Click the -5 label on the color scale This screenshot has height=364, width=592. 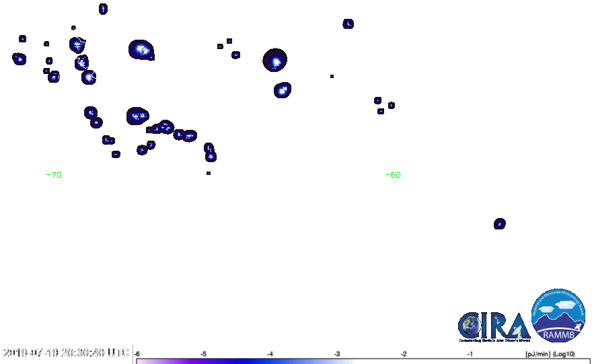tap(204, 353)
